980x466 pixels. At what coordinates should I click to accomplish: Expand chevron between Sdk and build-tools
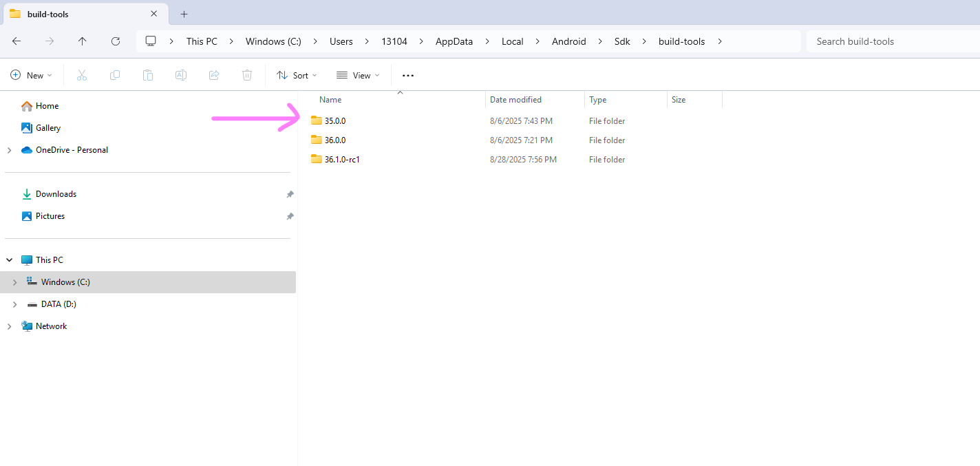(x=645, y=41)
